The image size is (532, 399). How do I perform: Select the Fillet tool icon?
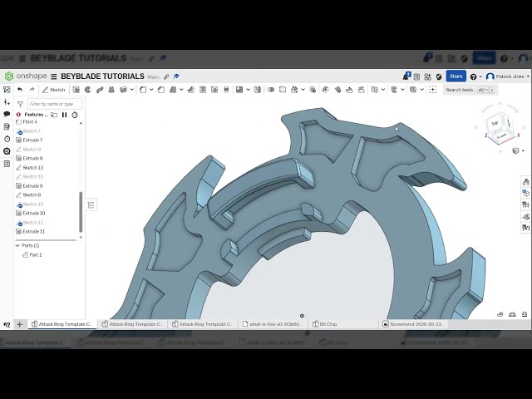[143, 90]
